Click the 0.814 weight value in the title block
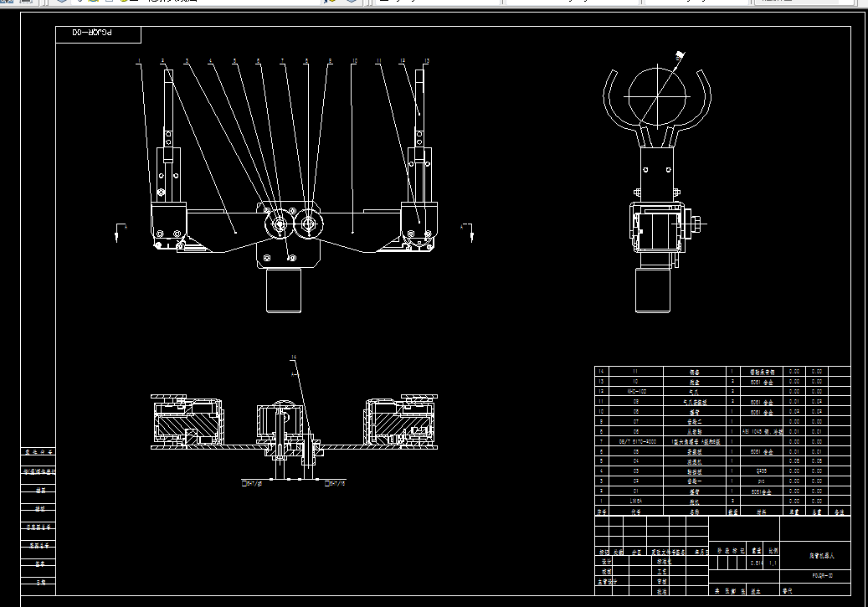Viewport: 868px width, 607px height. point(756,563)
